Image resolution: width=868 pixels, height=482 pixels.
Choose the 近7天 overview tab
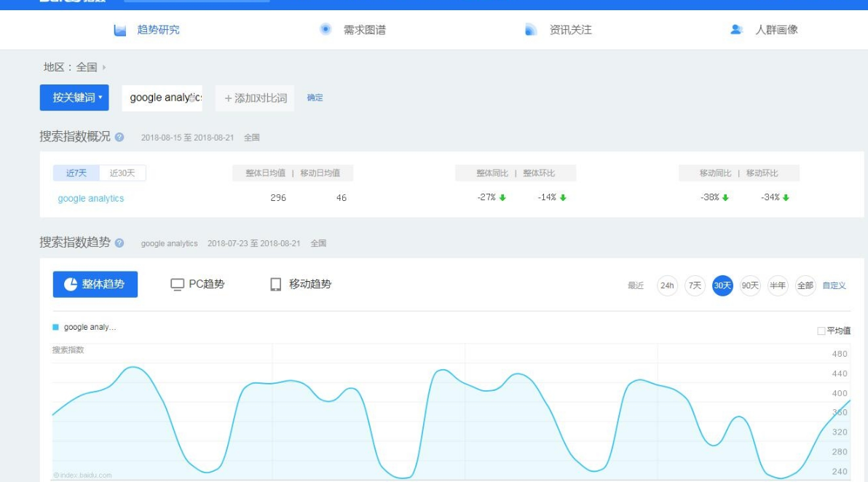[76, 173]
